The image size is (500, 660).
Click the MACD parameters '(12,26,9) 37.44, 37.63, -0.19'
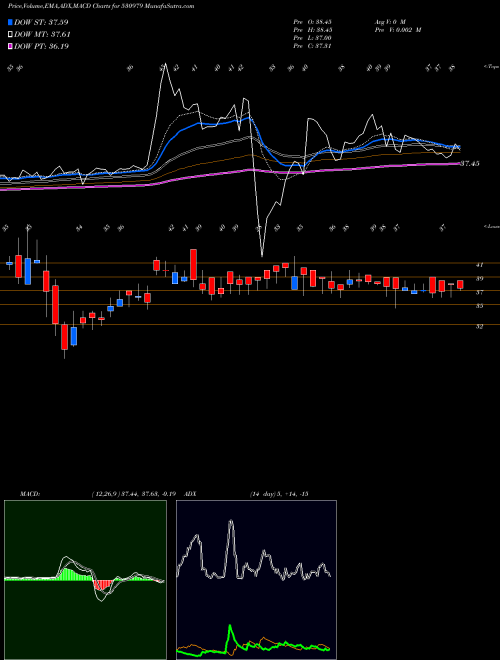tap(136, 493)
